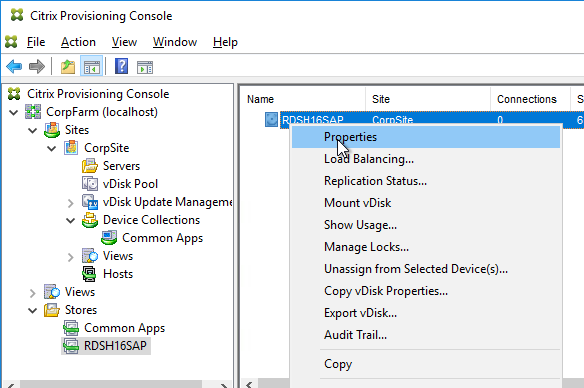This screenshot has height=388, width=584.
Task: Choose Copy vDisk Properties... entry
Action: coord(426,291)
